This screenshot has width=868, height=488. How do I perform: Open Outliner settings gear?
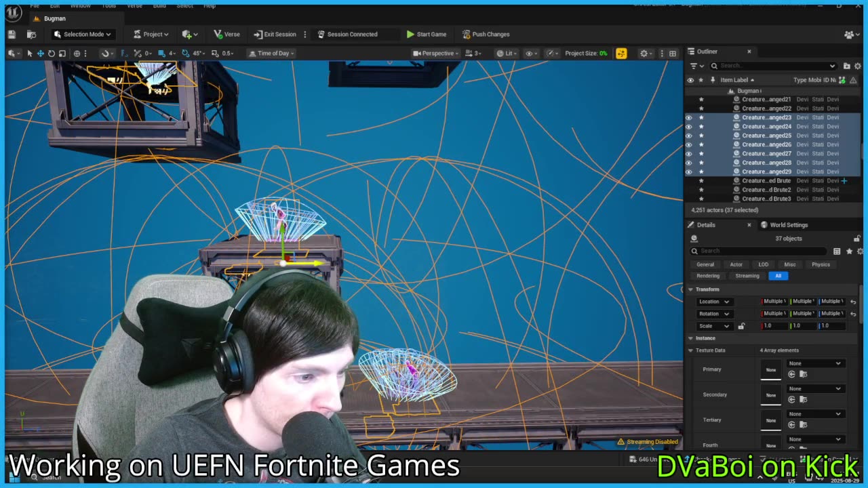(857, 66)
